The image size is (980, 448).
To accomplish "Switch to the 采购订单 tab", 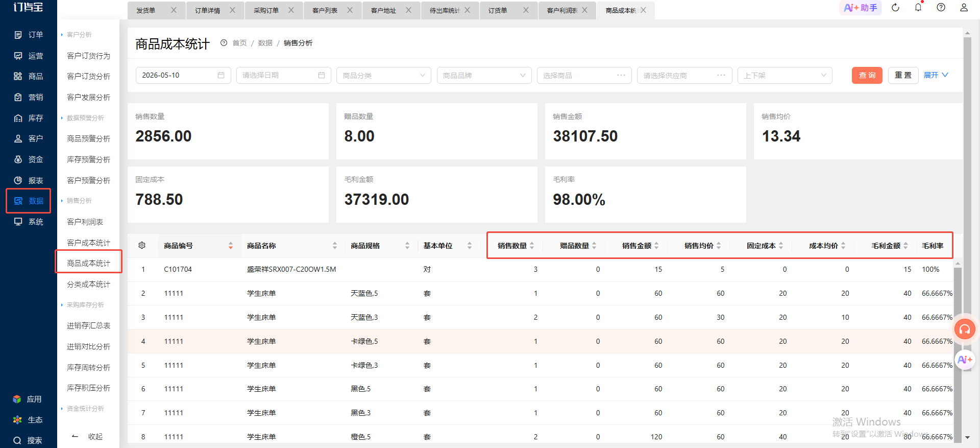I will (x=266, y=10).
